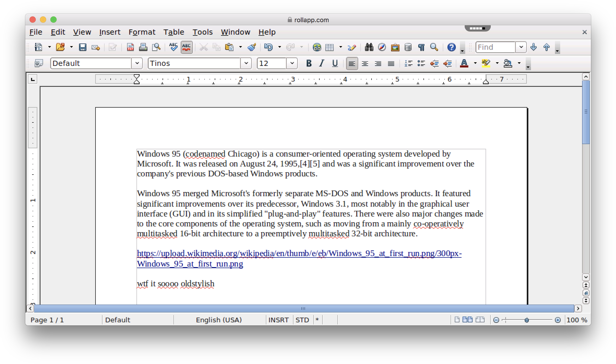Open the Table menu

coord(174,32)
